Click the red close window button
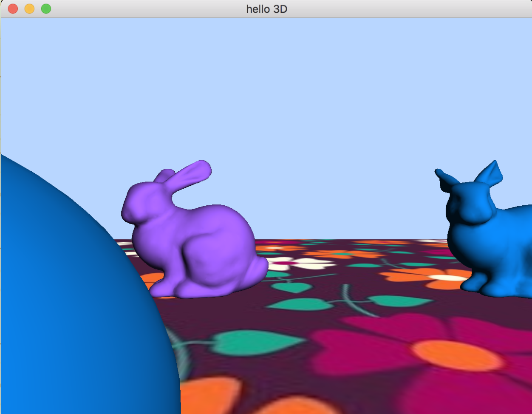This screenshot has width=532, height=414. [13, 9]
